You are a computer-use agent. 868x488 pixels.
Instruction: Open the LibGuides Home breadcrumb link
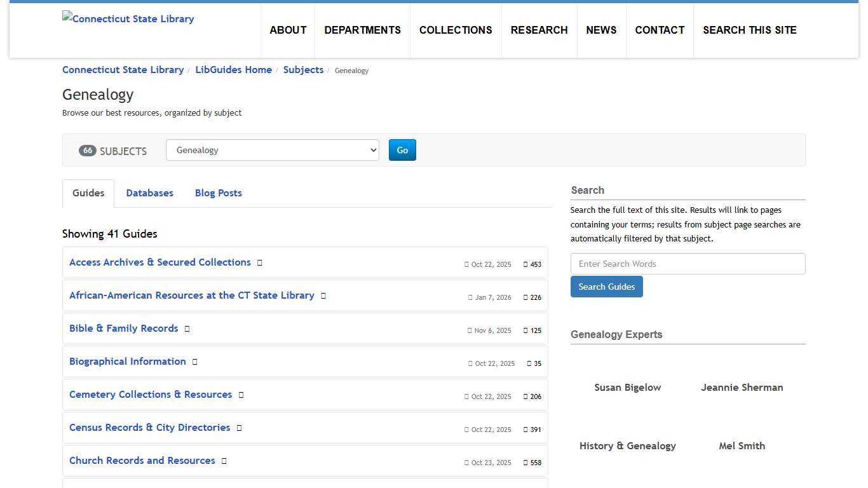(x=233, y=70)
